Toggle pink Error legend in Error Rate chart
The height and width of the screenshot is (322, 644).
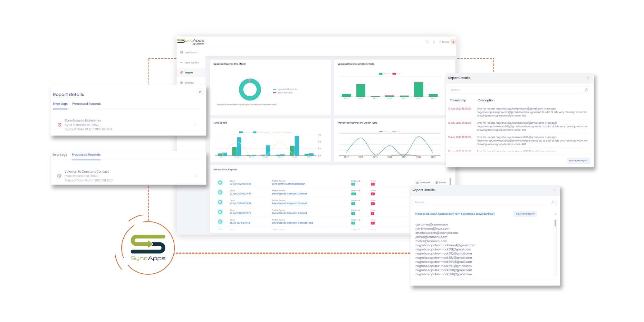pos(397,74)
